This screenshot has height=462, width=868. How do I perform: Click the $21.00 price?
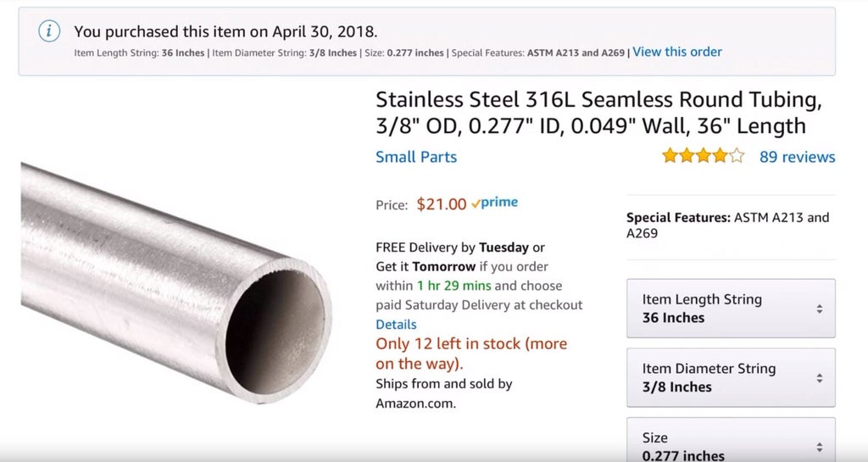(442, 204)
